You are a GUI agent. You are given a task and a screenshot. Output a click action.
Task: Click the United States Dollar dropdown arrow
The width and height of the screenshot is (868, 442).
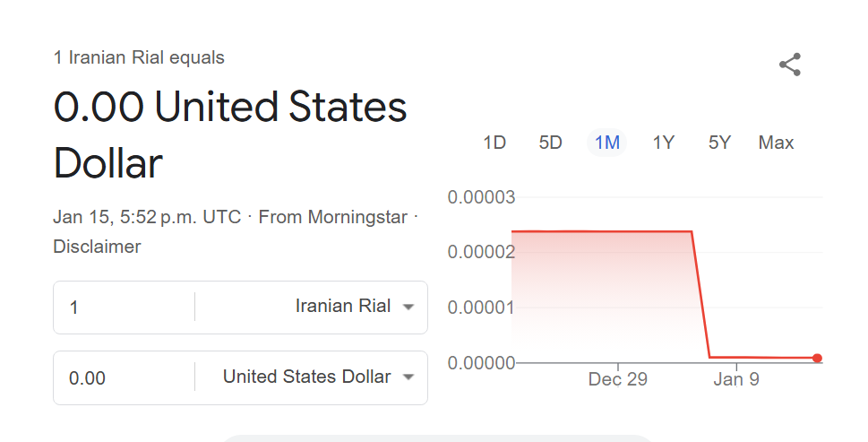click(408, 377)
